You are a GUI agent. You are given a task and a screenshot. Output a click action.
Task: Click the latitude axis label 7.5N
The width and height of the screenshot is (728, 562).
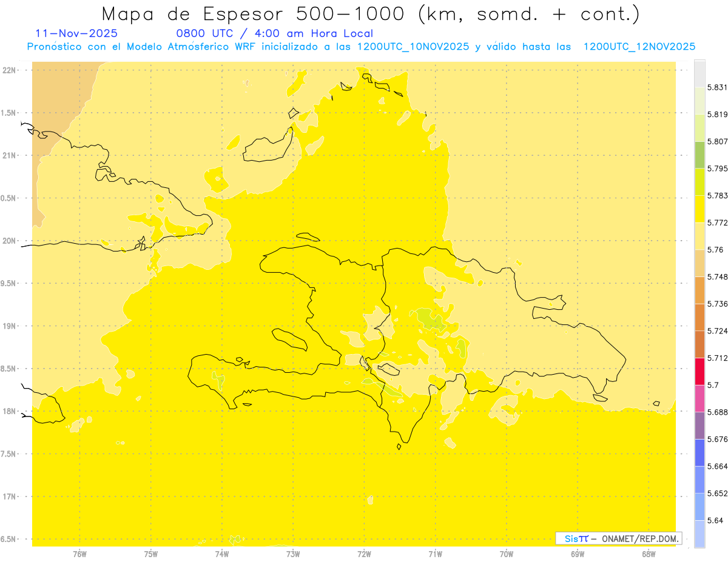click(x=9, y=454)
